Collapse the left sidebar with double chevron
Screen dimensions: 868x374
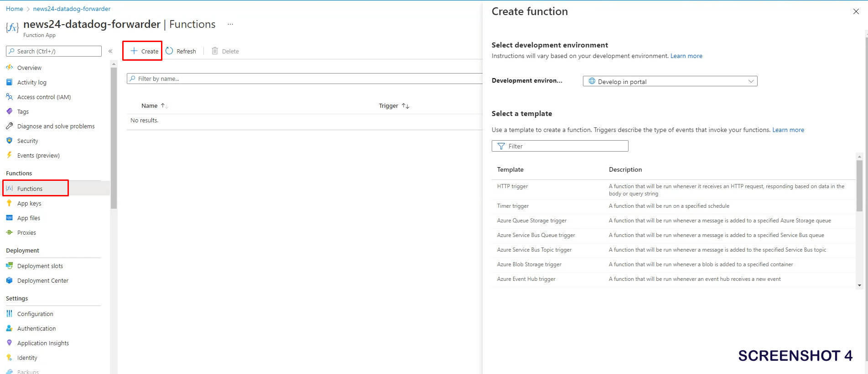coord(110,51)
